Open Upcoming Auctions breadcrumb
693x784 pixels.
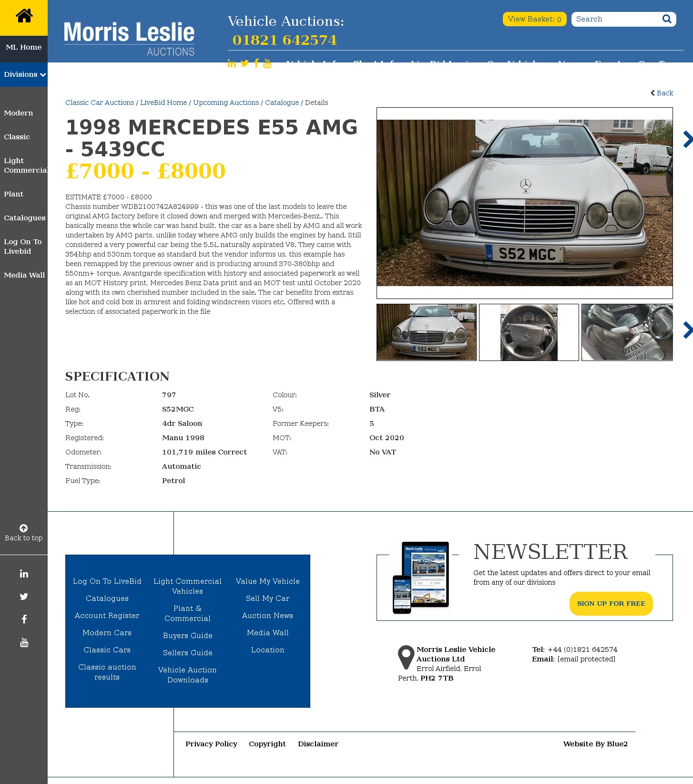pos(226,103)
